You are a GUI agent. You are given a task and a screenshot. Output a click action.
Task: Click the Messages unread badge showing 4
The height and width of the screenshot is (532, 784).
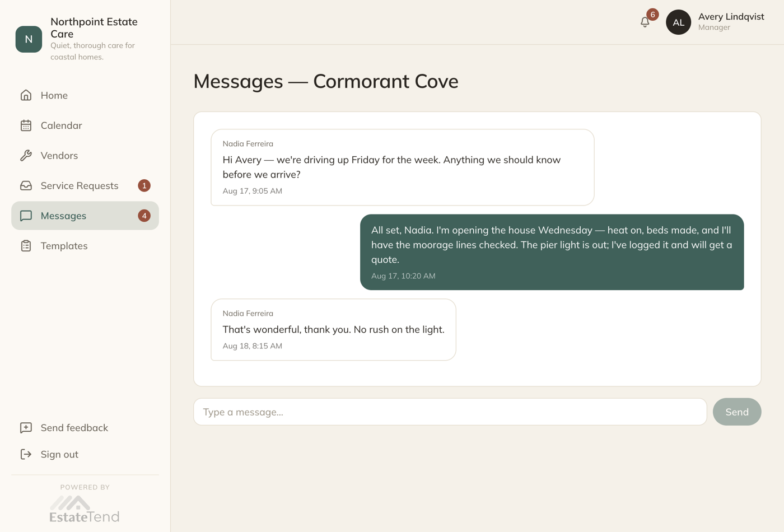(144, 216)
